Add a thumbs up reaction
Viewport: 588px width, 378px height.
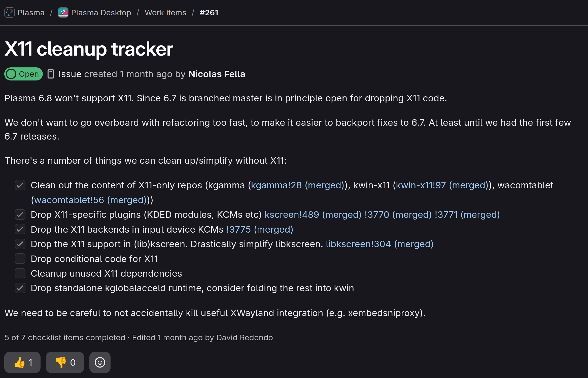pyautogui.click(x=22, y=362)
